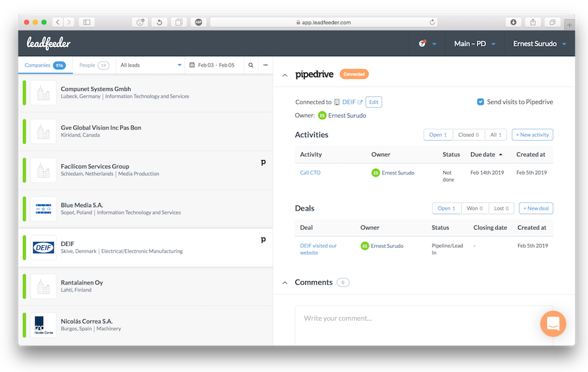The image size is (588, 372).
Task: Click Ernest Surudo avatar beside Owner label
Action: [322, 116]
